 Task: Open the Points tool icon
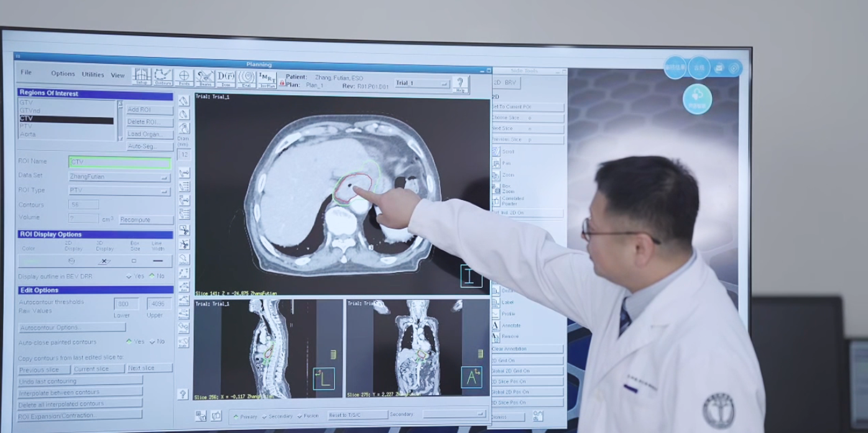coord(184,78)
